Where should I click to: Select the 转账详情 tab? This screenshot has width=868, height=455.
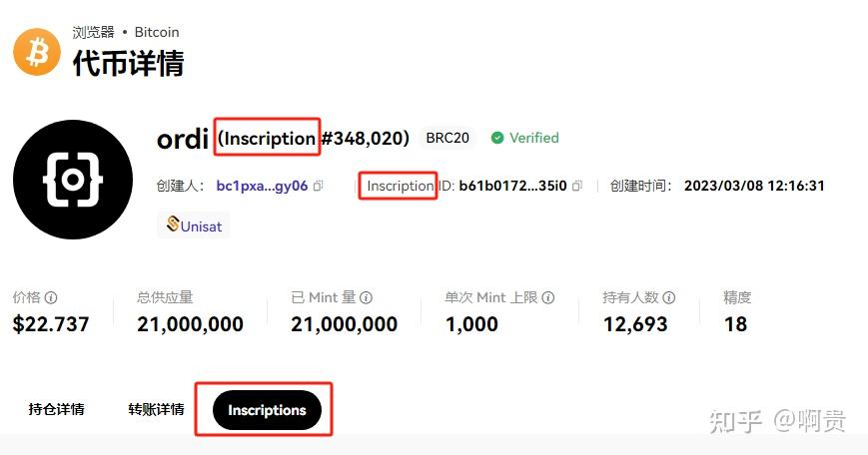click(156, 410)
